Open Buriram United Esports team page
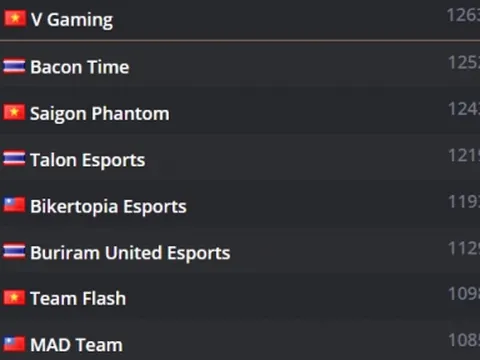 click(130, 253)
